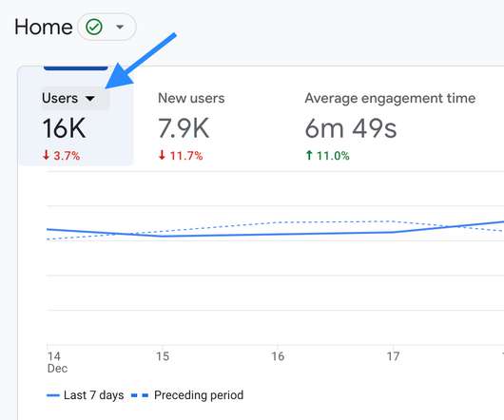
Task: Click the 14 Dec axis label
Action: tap(57, 362)
